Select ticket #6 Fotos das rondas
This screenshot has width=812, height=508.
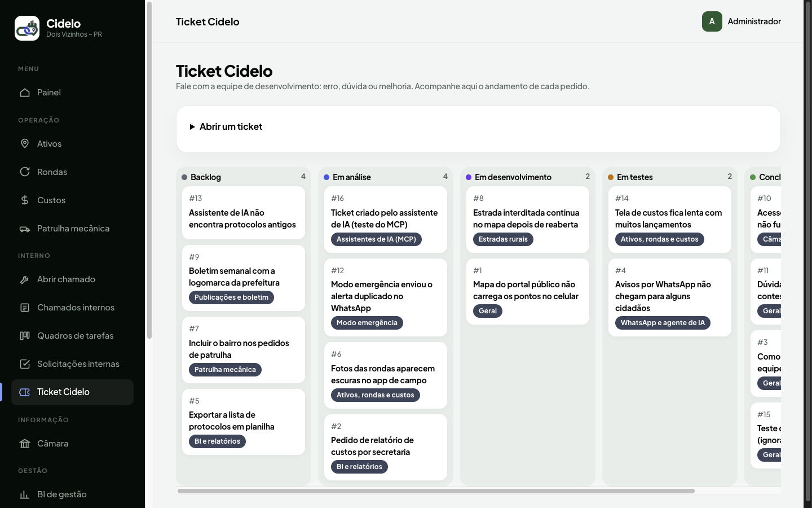coord(386,375)
